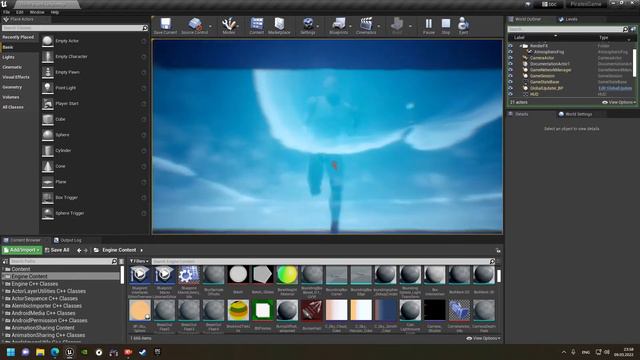This screenshot has width=640, height=360.
Task: Select the Cube shape icon
Action: pyautogui.click(x=48, y=119)
